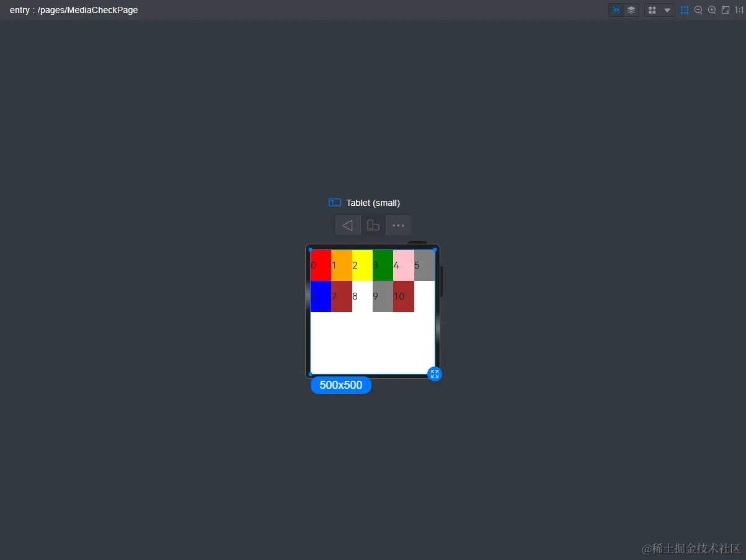
Task: Select the yellow cell labeled 2
Action: pos(362,265)
